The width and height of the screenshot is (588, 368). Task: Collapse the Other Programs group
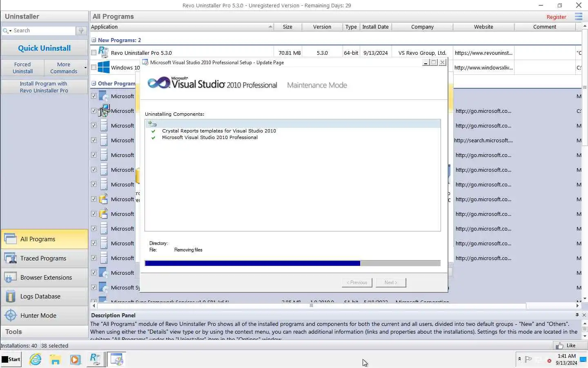pos(94,83)
